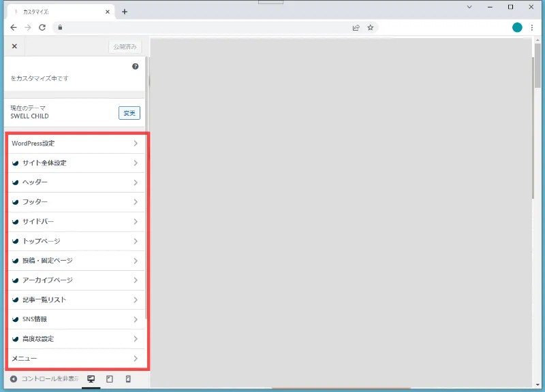Reload the current page
Image resolution: width=545 pixels, height=392 pixels.
[42, 27]
